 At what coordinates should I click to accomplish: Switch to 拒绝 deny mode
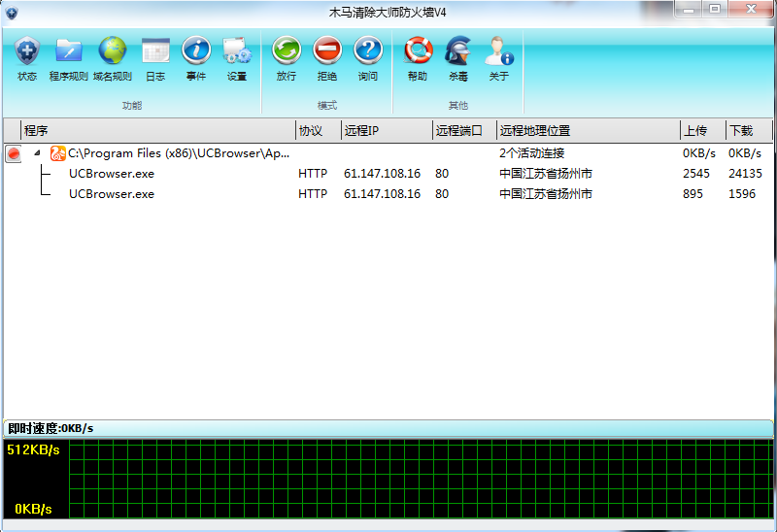click(327, 58)
